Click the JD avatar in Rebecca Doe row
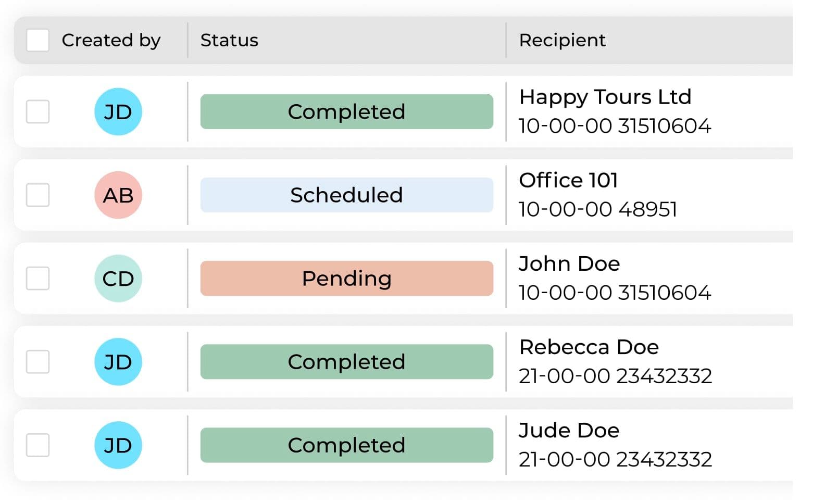Viewport: 825px width, 504px height. (118, 362)
